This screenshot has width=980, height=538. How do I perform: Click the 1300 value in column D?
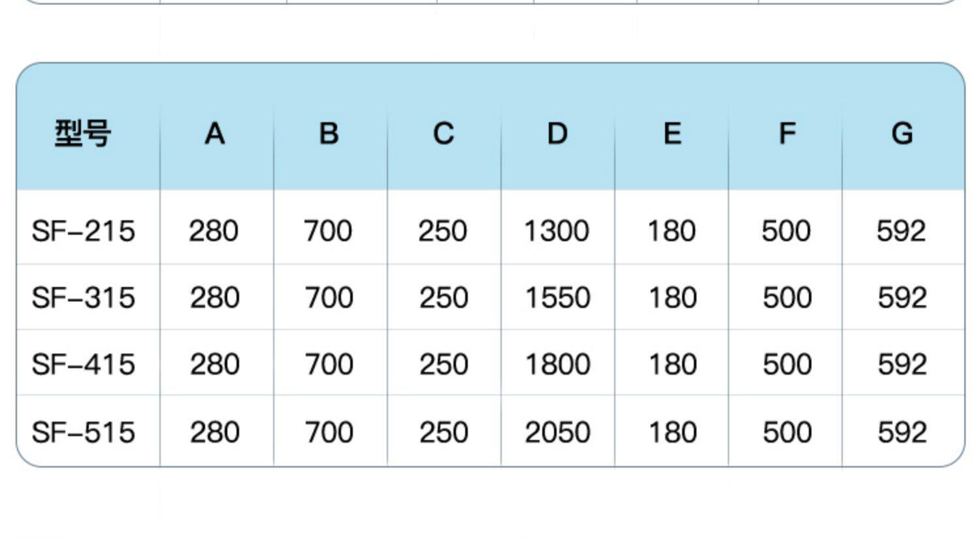[x=557, y=231]
